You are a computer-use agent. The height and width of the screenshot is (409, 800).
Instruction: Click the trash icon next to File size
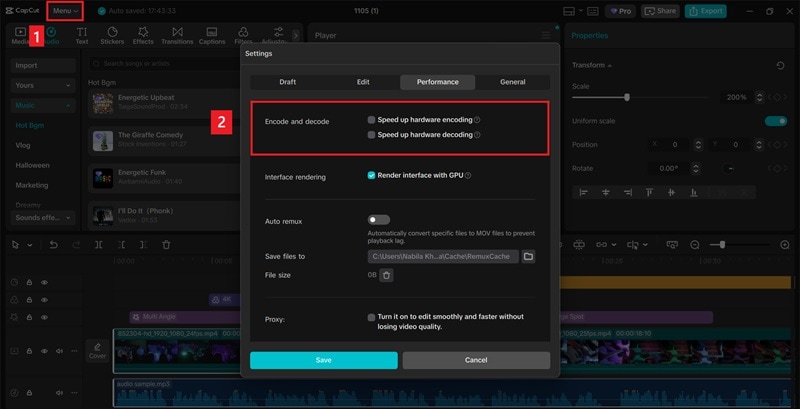[x=386, y=275]
